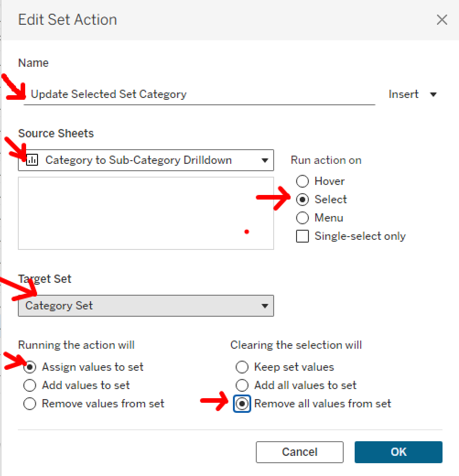Choose Add values to set
The height and width of the screenshot is (476, 459).
[30, 385]
